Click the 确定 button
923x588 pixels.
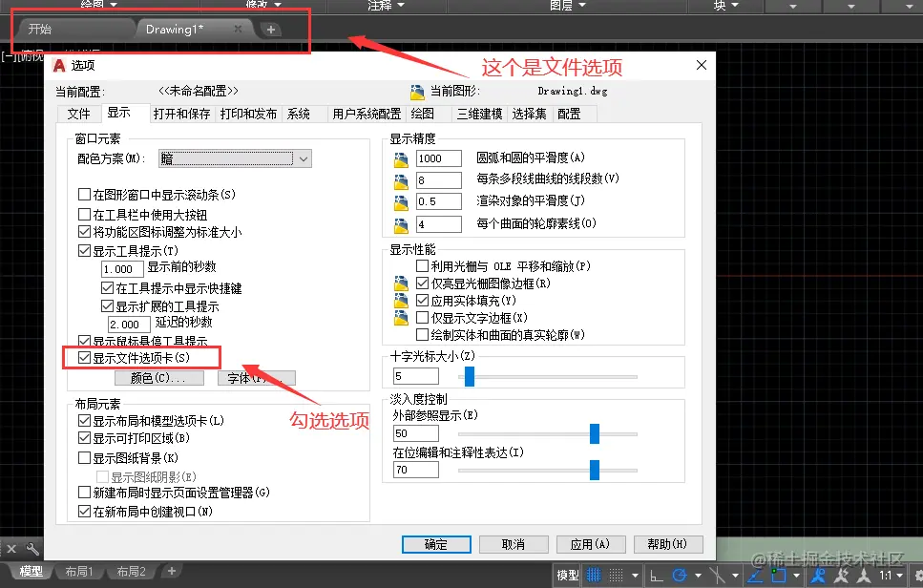tap(436, 544)
